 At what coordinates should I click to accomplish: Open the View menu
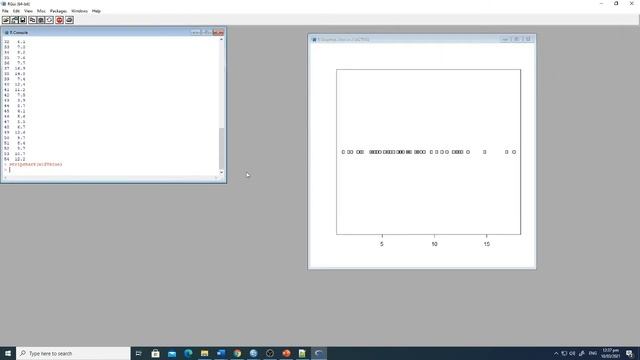coord(28,11)
